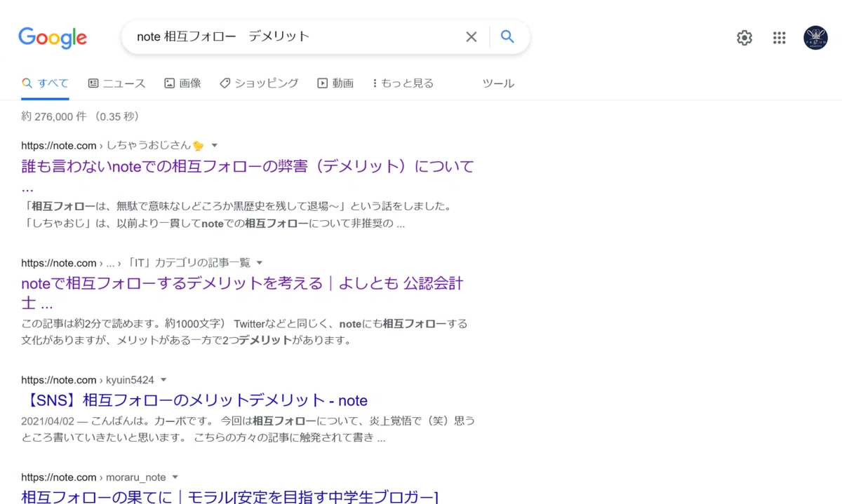842x504 pixels.
Task: Switch to the ショッピング tab
Action: point(259,83)
